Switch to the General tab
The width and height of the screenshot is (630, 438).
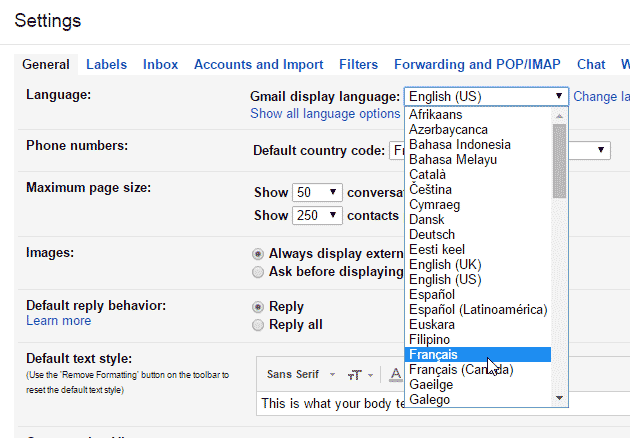[x=46, y=64]
